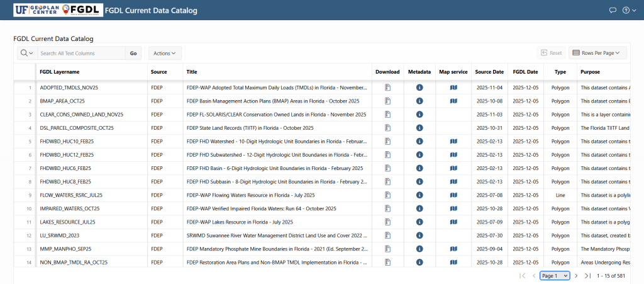Click the feedback speech bubble icon

coord(613,10)
